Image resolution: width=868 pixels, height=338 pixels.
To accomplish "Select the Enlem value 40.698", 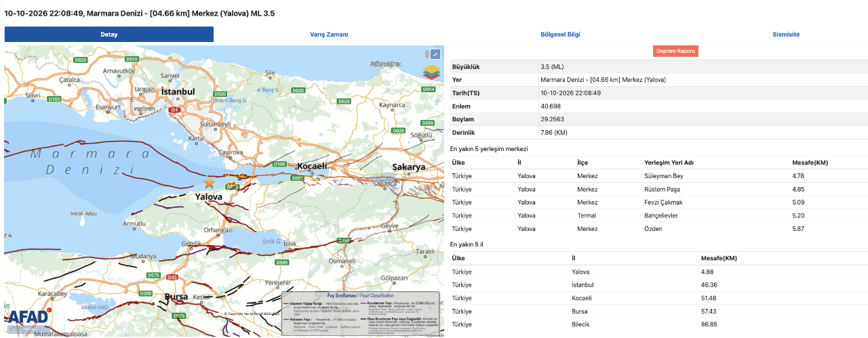I will click(x=550, y=106).
